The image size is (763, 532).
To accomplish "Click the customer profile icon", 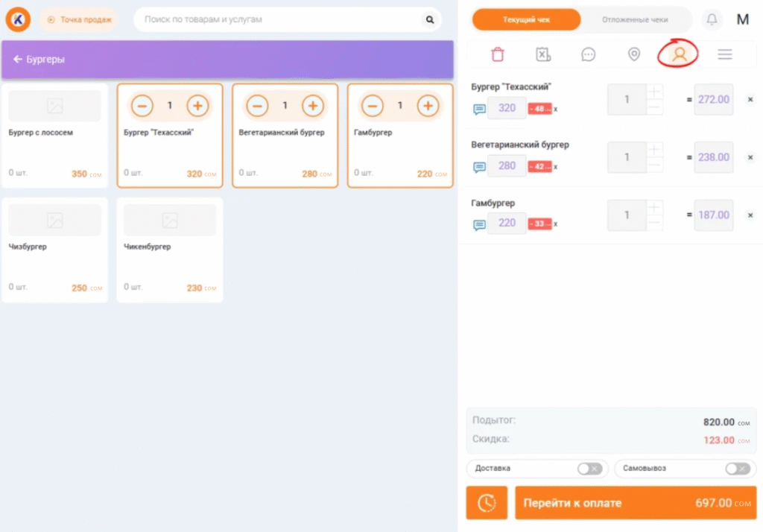I will tap(679, 54).
